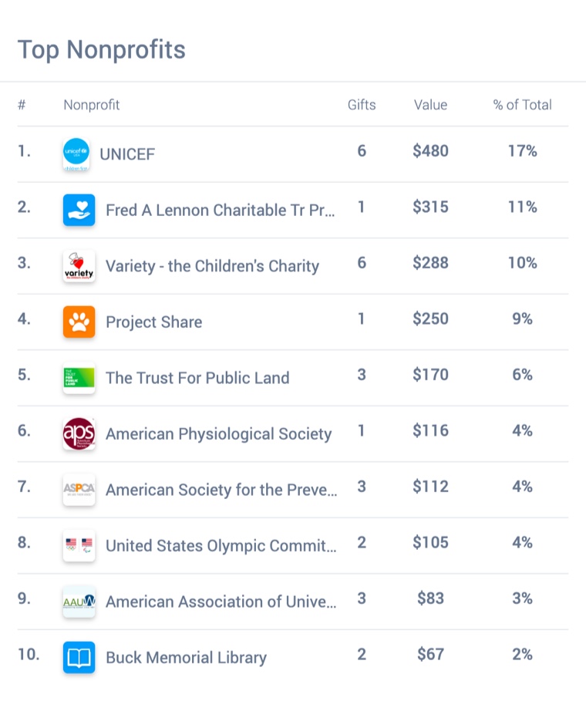Open American Physiological Society entry

[218, 434]
